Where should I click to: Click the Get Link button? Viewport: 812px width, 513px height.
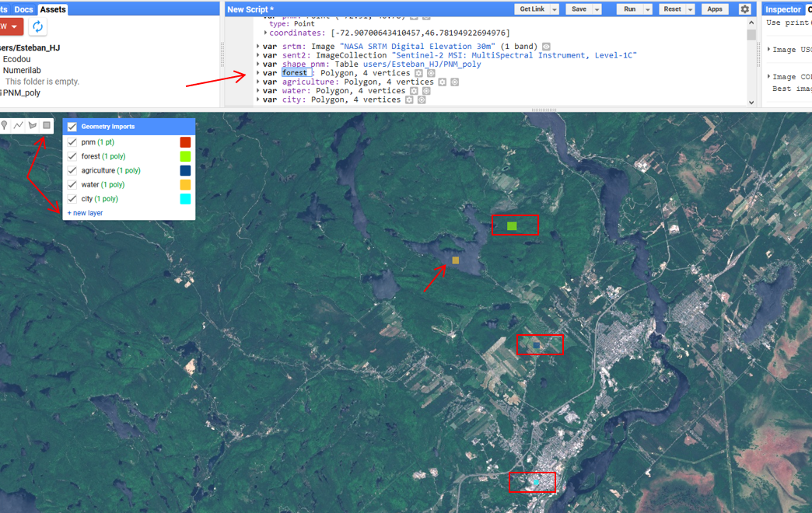pyautogui.click(x=532, y=9)
